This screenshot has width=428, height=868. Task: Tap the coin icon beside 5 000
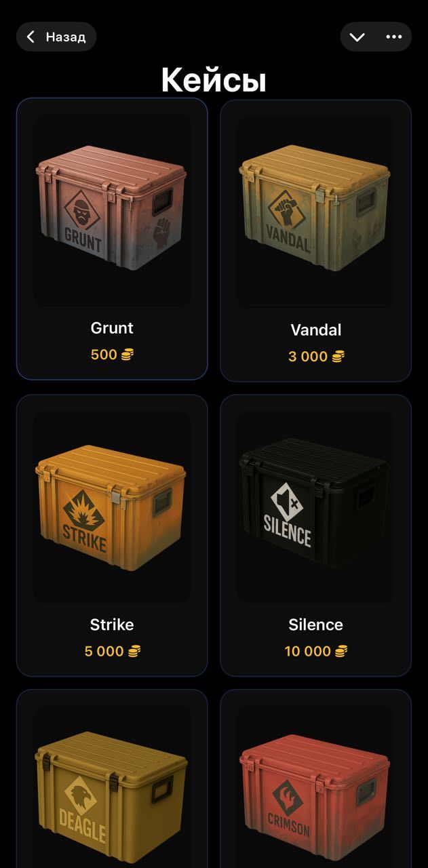point(134,651)
